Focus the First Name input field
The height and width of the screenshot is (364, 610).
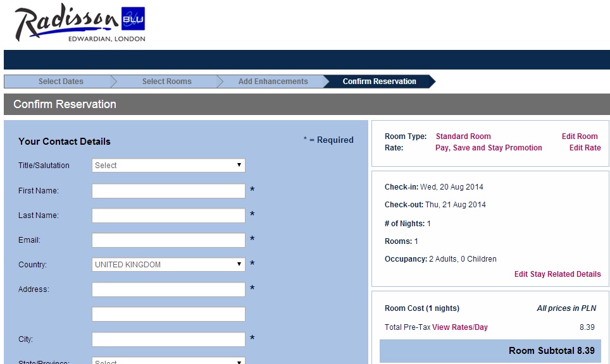pos(168,191)
